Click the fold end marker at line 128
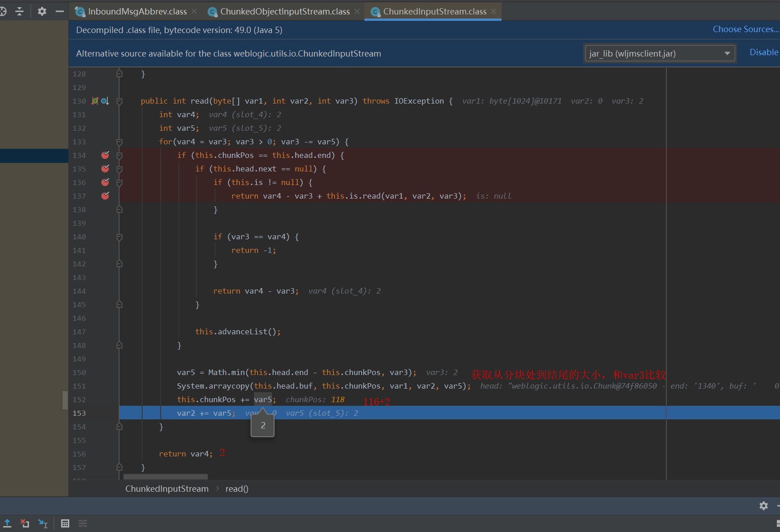This screenshot has width=780, height=532. tap(120, 74)
